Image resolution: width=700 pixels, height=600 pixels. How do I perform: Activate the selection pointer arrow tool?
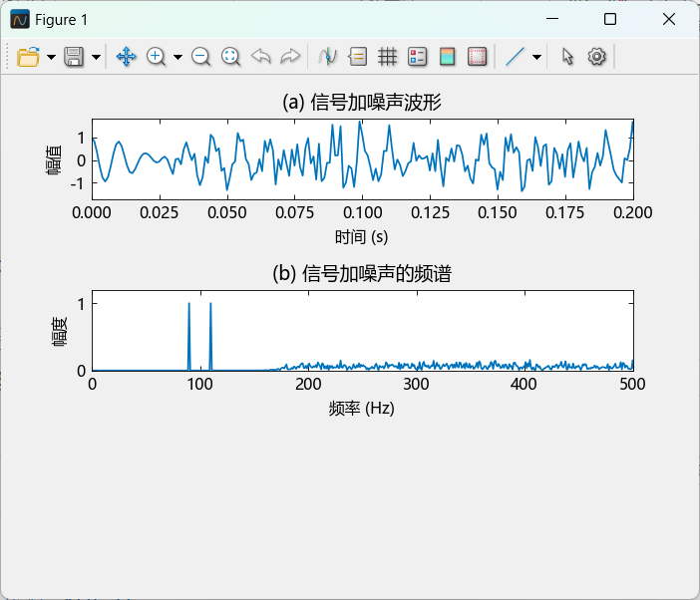click(x=567, y=57)
